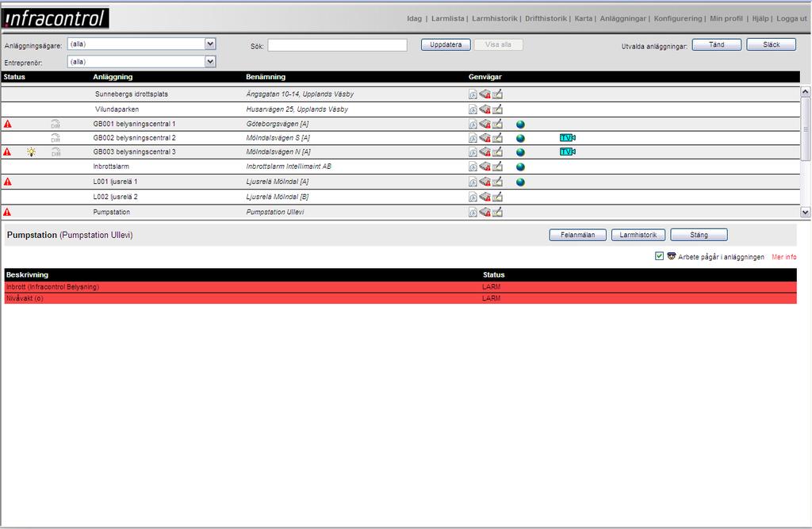Click the Larmhistorik button in the Pumpstation panel
The width and height of the screenshot is (812, 529).
point(638,235)
